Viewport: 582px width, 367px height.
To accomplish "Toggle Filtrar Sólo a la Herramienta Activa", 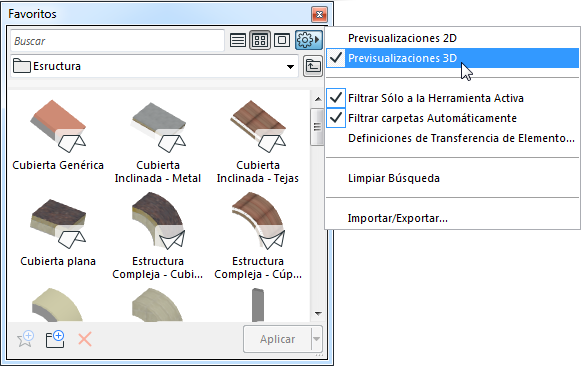I will tap(452, 98).
